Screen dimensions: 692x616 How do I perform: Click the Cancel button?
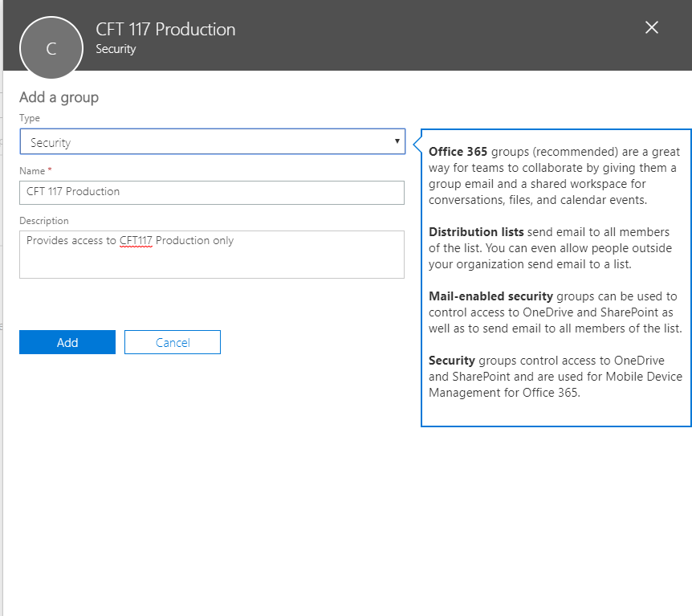(173, 342)
